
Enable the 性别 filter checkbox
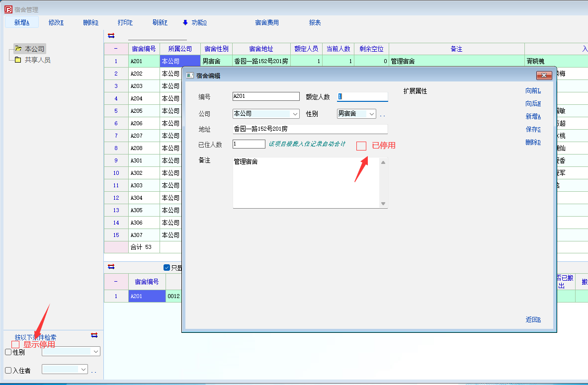point(8,352)
